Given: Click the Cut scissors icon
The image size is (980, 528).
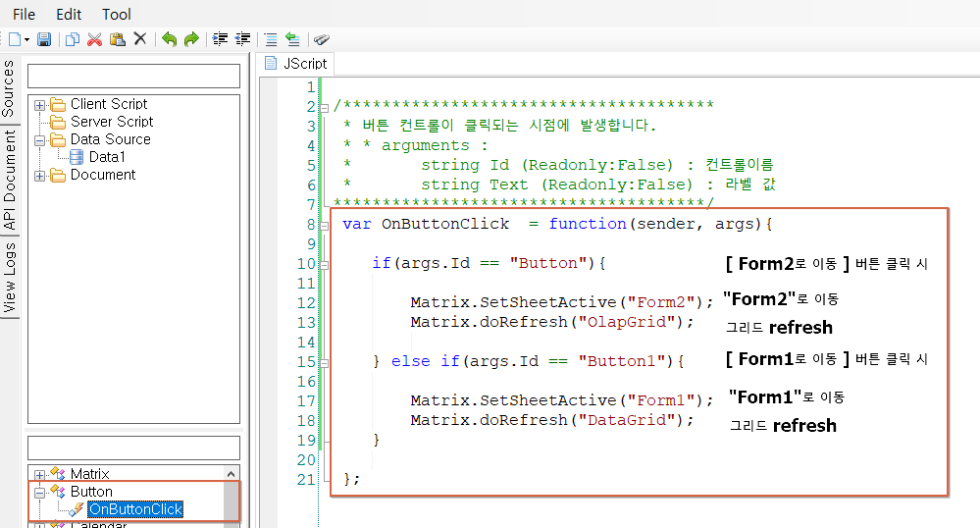Looking at the screenshot, I should (x=94, y=39).
